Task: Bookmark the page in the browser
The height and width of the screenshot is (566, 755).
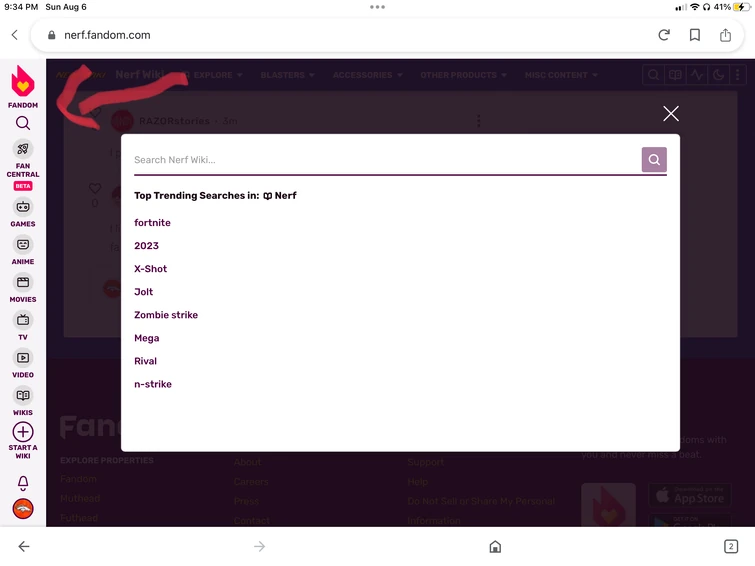Action: pos(695,35)
